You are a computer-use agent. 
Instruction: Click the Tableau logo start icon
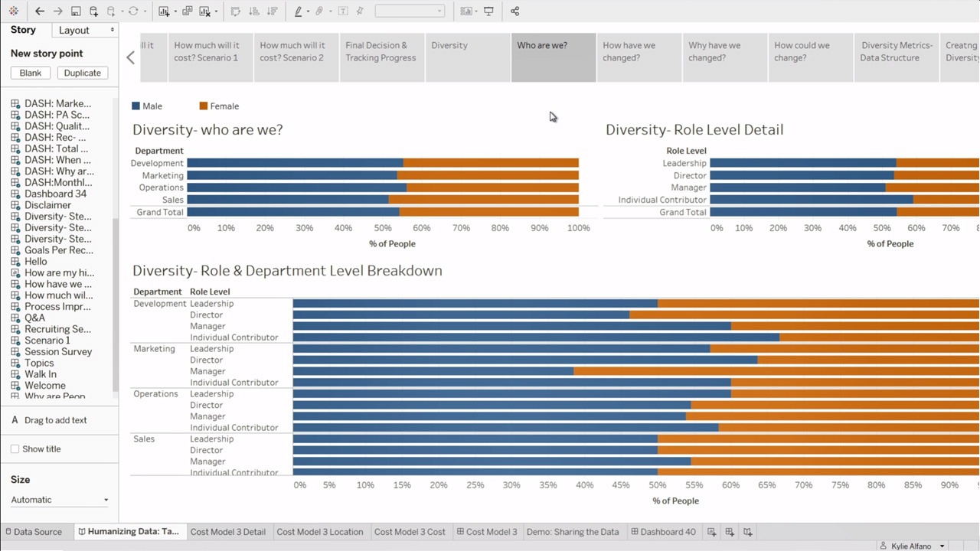tap(14, 11)
